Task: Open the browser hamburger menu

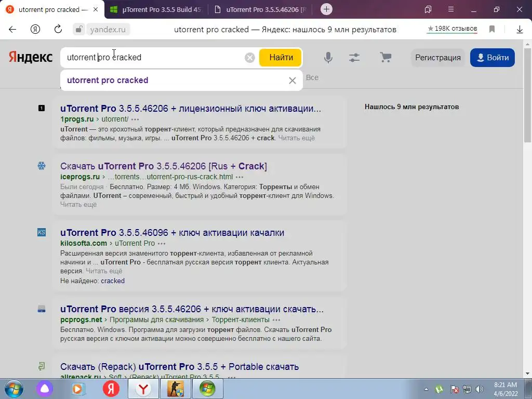Action: tap(451, 9)
